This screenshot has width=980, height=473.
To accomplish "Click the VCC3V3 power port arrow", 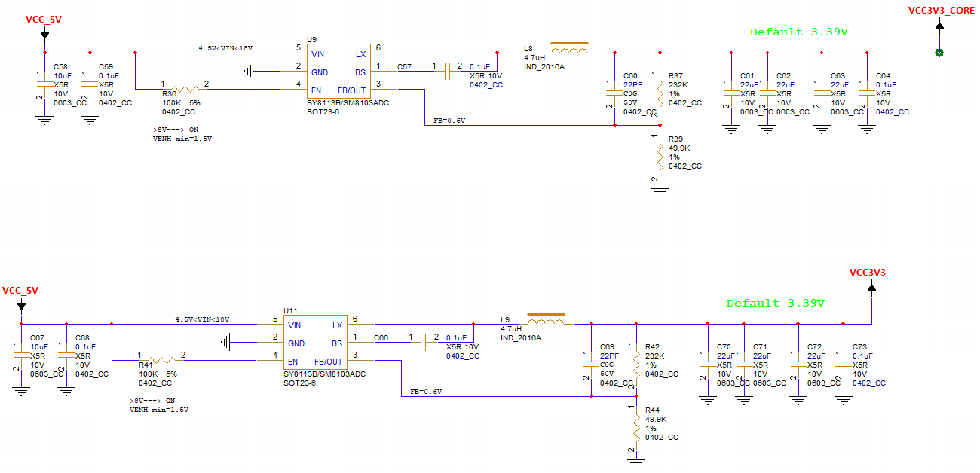I will click(871, 288).
